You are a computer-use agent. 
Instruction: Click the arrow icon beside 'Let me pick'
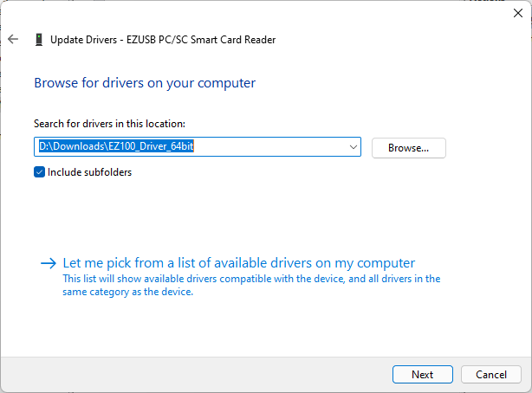pyautogui.click(x=48, y=263)
